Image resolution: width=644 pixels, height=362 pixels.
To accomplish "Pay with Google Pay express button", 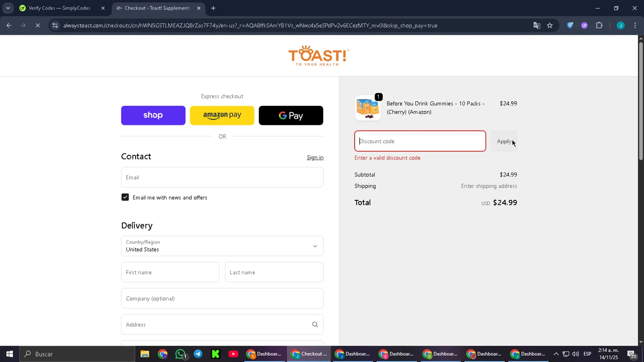I will [x=291, y=115].
